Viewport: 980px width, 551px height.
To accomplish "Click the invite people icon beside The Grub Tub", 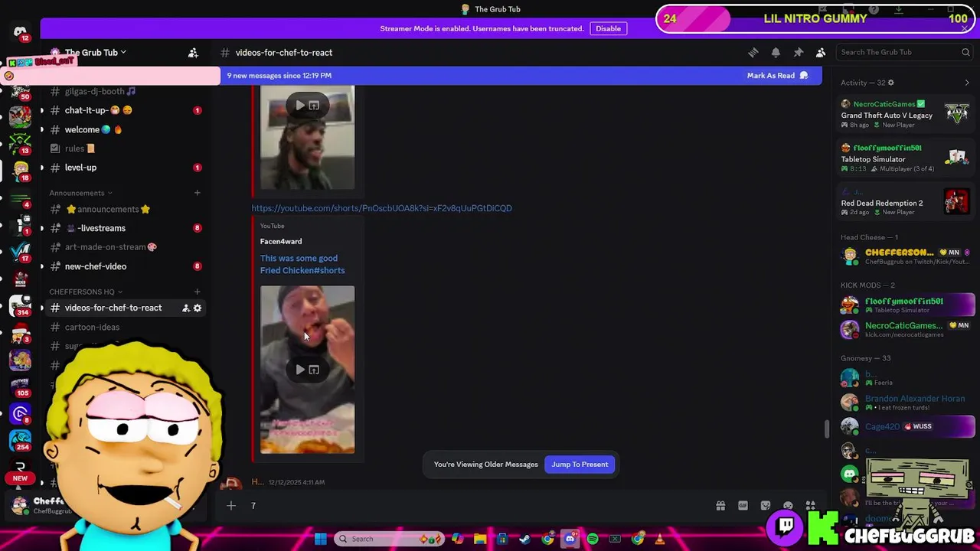I will (x=193, y=53).
